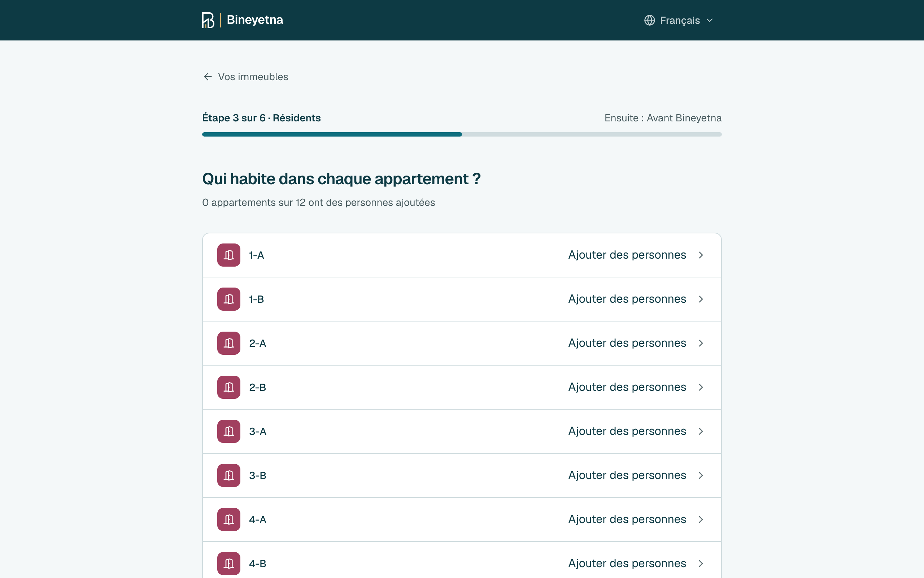This screenshot has width=924, height=578.
Task: Click the Étape 3 sur 6 · Résidents label
Action: tap(261, 118)
